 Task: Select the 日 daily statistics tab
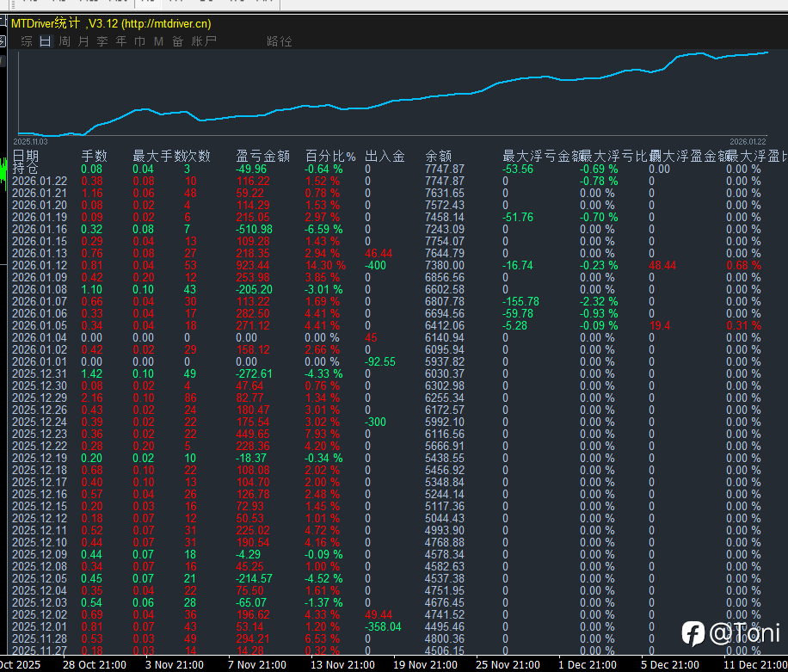[x=45, y=41]
